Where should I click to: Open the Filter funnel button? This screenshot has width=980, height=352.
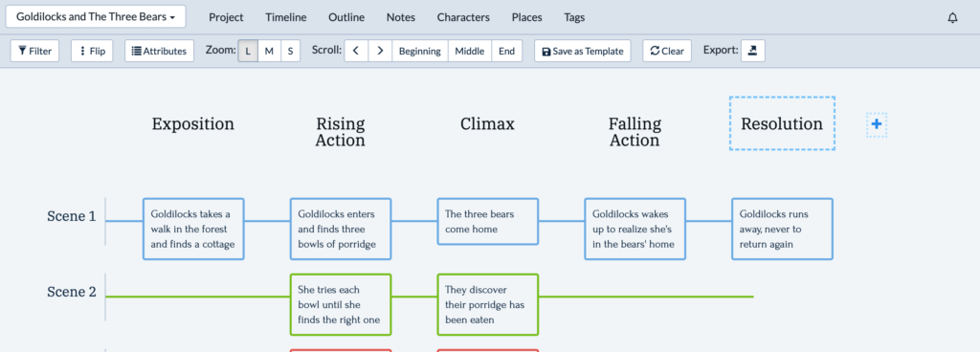35,52
